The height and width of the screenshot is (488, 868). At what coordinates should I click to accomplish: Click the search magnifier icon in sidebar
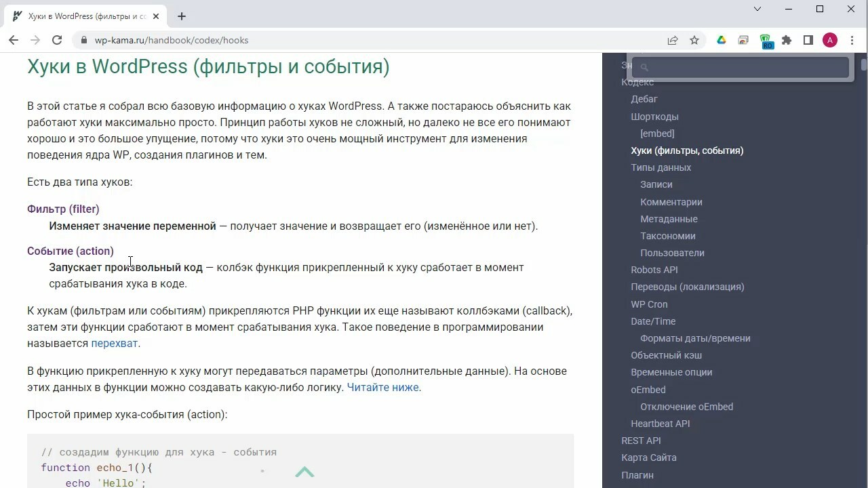[x=644, y=67]
